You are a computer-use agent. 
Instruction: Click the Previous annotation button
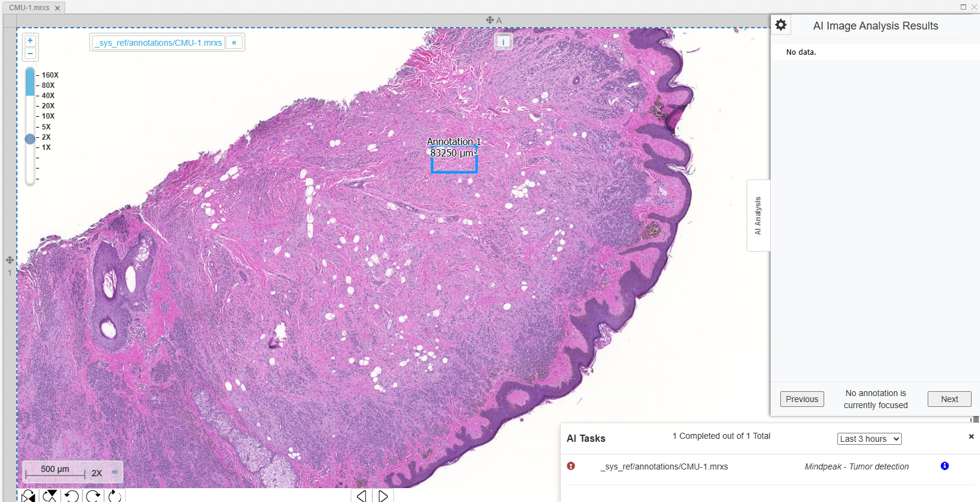pyautogui.click(x=802, y=399)
